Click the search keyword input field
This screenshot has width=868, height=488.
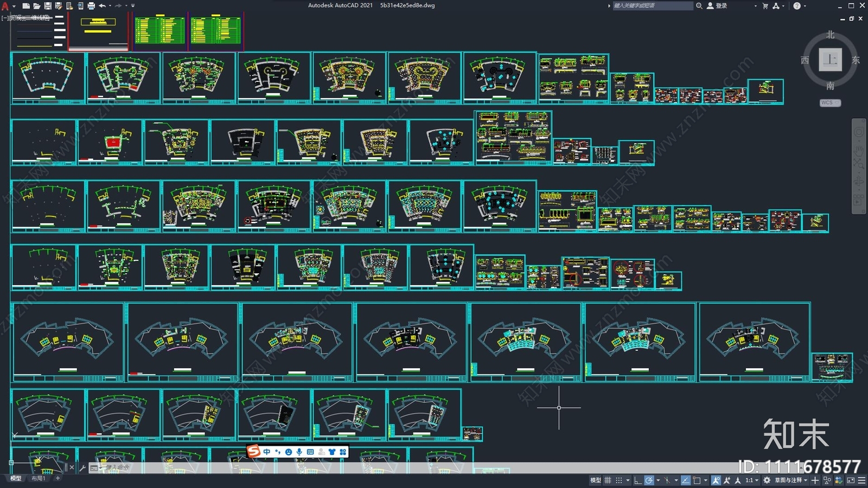click(x=653, y=5)
